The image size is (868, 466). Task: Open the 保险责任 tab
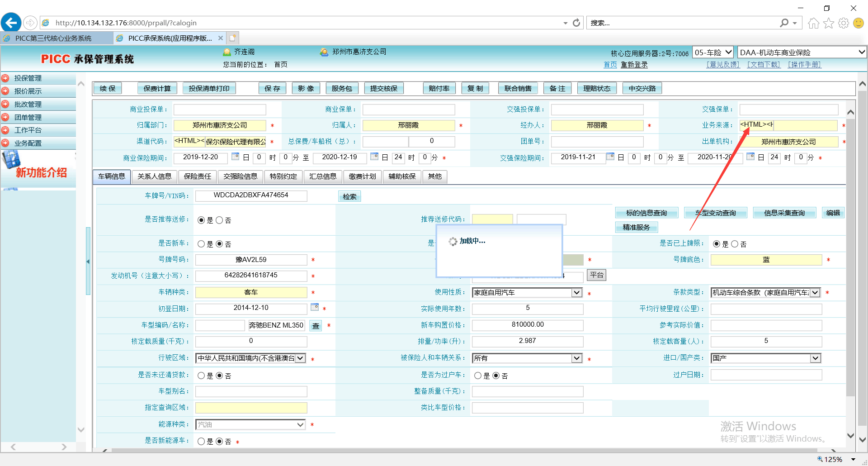tap(197, 176)
